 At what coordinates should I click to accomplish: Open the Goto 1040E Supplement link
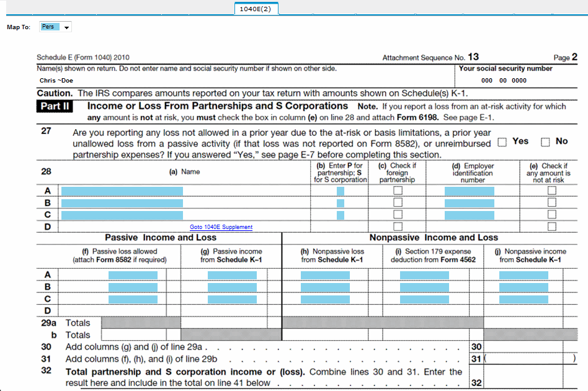tap(221, 227)
